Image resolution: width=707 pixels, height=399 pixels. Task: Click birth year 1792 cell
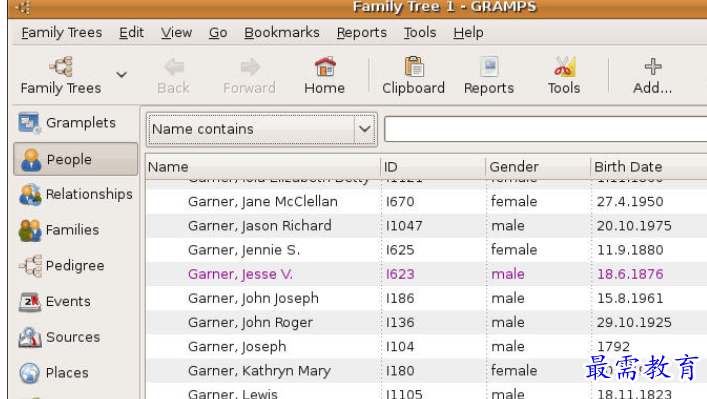click(x=613, y=346)
